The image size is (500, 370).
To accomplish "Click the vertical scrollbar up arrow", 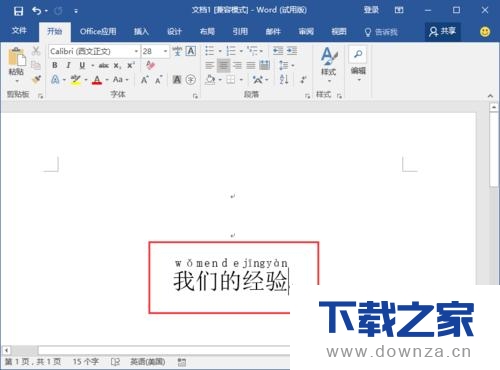I will pyautogui.click(x=494, y=107).
